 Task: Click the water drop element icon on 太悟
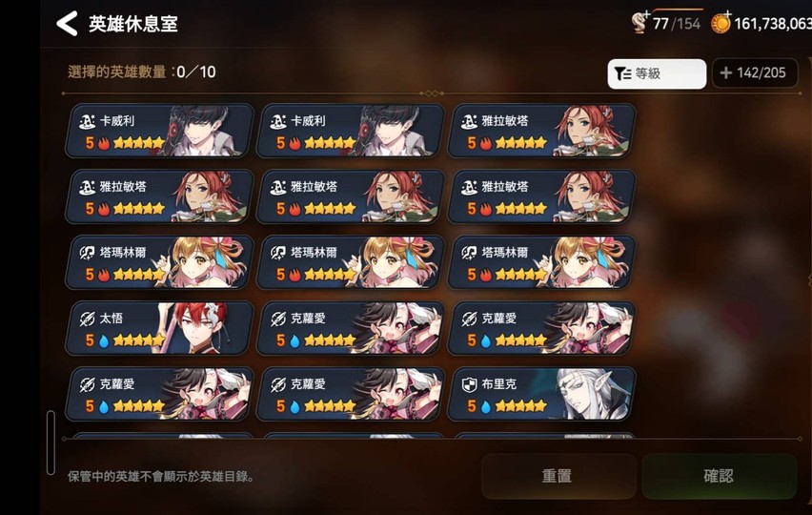[104, 340]
